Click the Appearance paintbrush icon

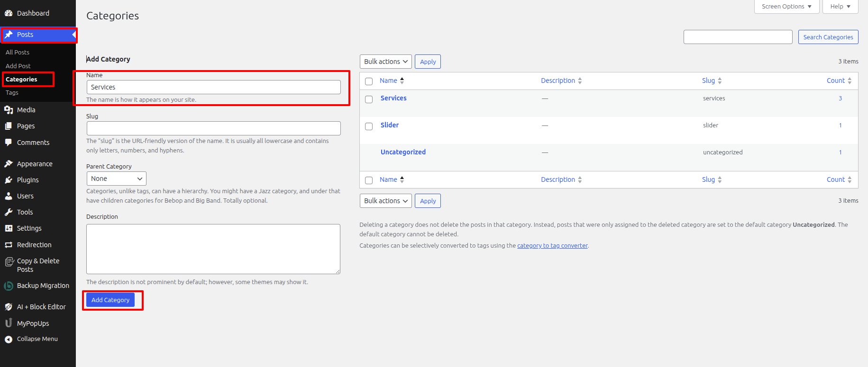coord(9,164)
